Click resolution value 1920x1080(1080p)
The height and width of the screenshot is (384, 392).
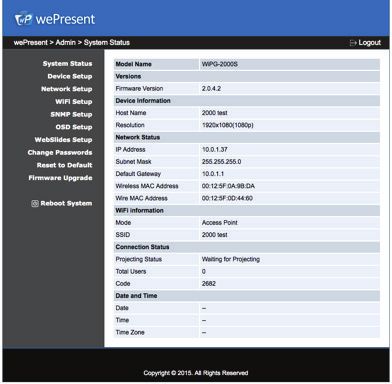pos(228,125)
